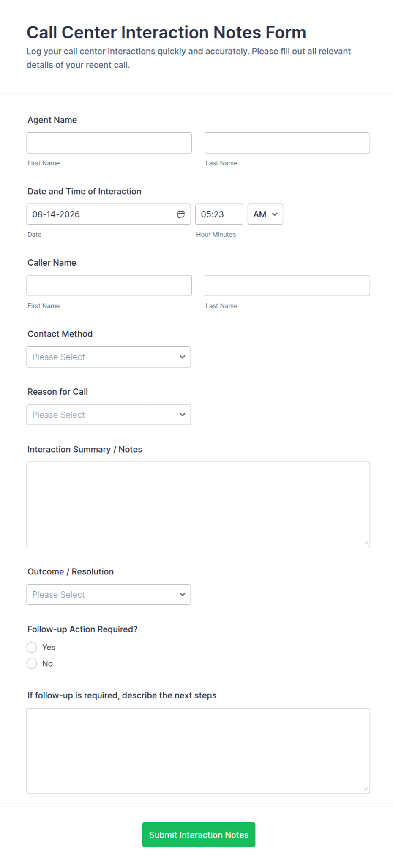Click the Caller First Name field
Viewport: 393px width, 868px height.
pyautogui.click(x=109, y=286)
